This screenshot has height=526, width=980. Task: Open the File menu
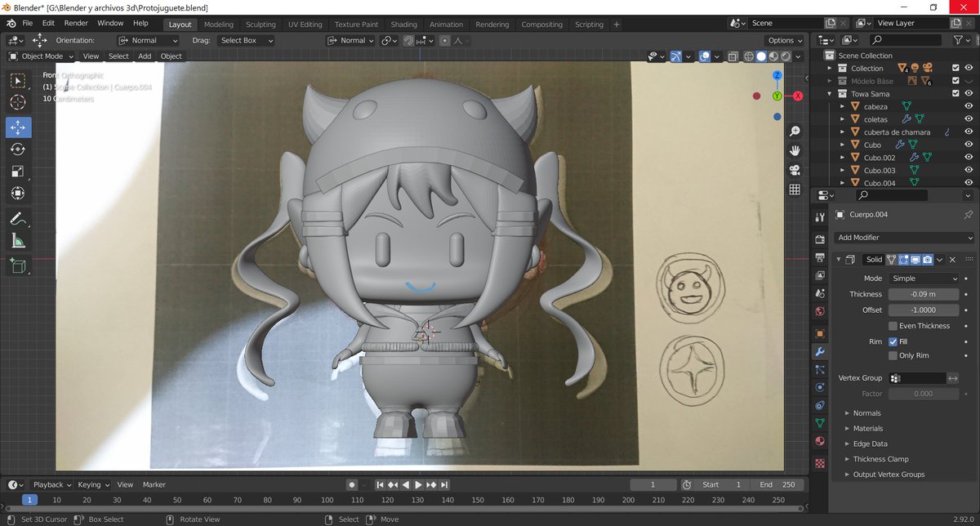[x=27, y=24]
